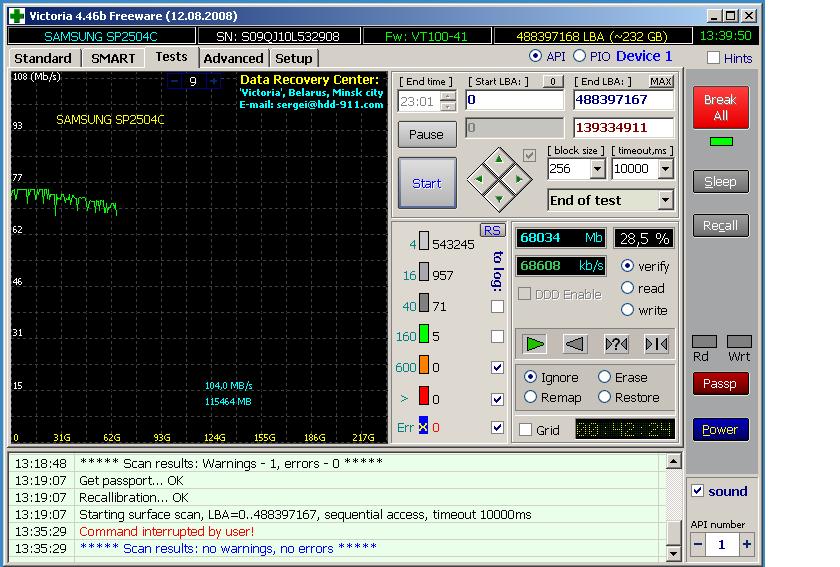This screenshot has width=840, height=567.
Task: Switch to the SMART tab
Action: coord(113,58)
